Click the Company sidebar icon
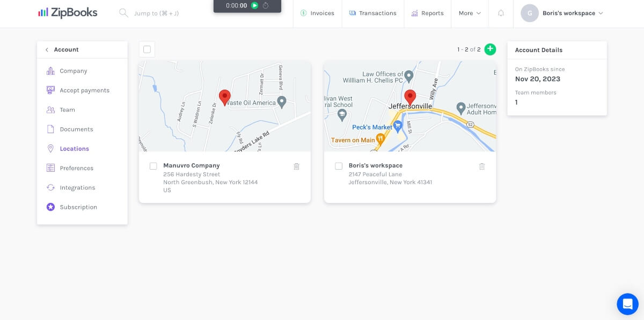This screenshot has width=644, height=320. coord(50,71)
